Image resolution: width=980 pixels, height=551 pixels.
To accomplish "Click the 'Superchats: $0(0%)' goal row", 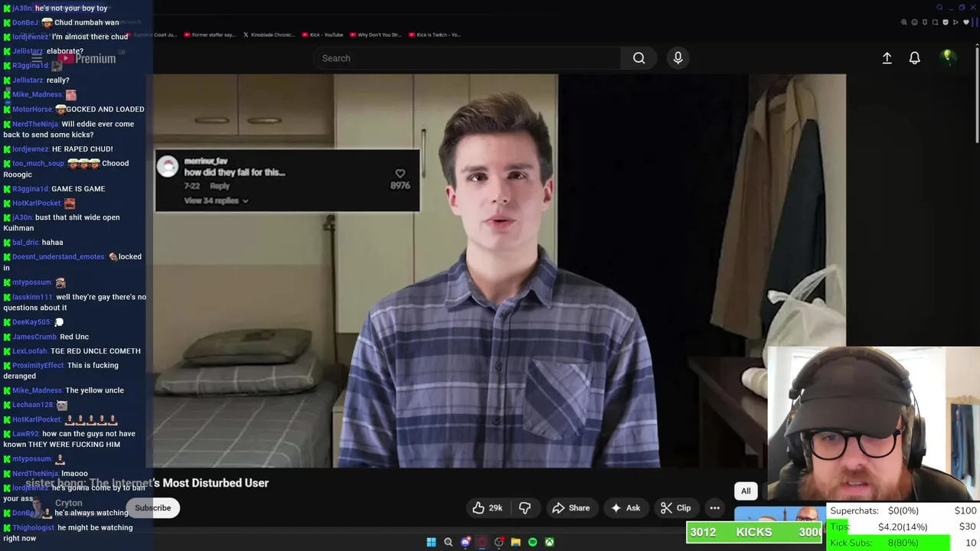I will pyautogui.click(x=903, y=510).
